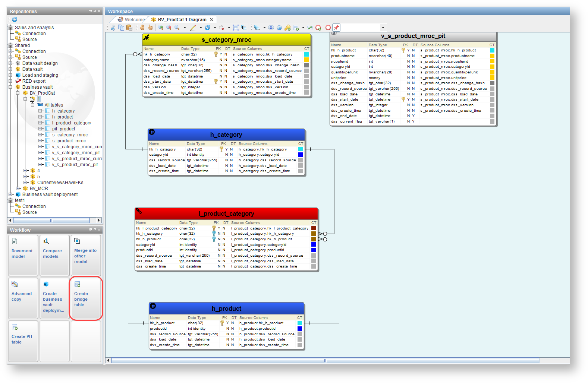Viewport: 588px width, 383px height.
Task: Click the single blue sphere icon
Action: pos(279,28)
